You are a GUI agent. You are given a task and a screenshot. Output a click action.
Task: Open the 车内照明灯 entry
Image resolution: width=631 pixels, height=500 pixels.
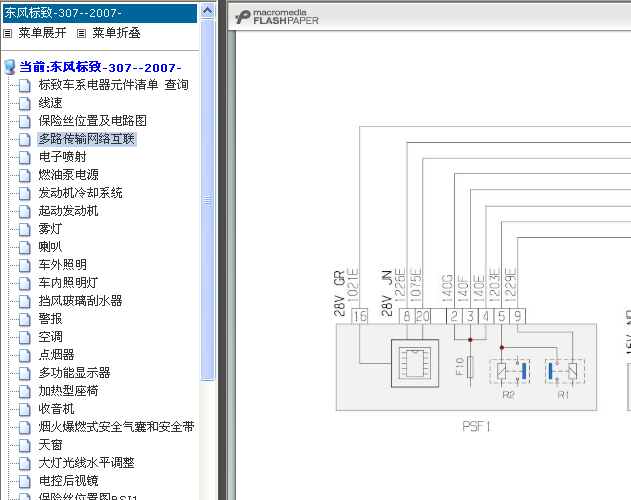pyautogui.click(x=68, y=283)
